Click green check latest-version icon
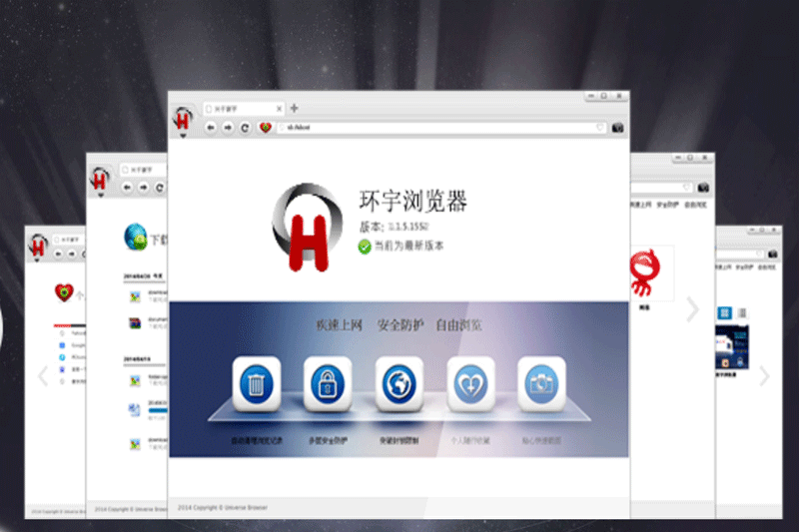This screenshot has width=799, height=532. tap(365, 247)
